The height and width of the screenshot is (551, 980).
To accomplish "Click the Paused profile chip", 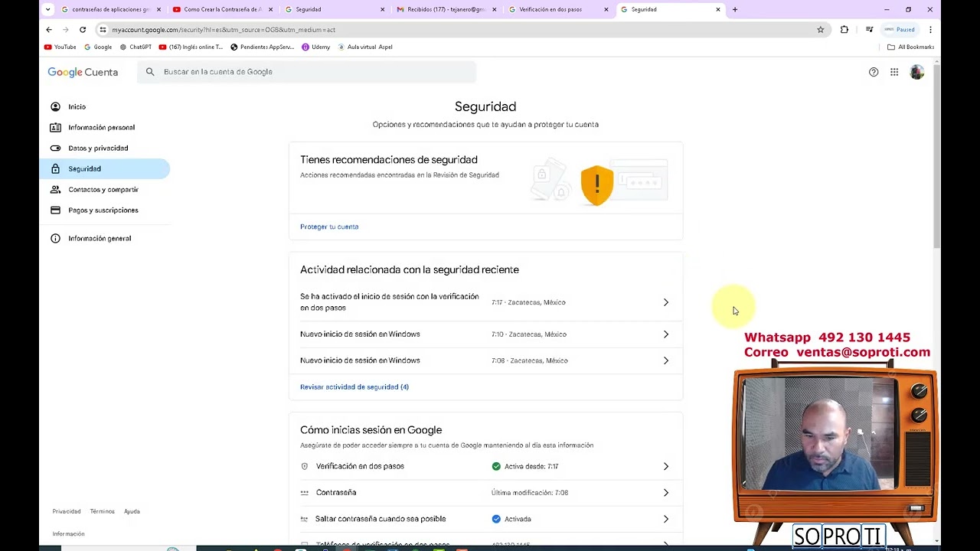I will tap(900, 30).
